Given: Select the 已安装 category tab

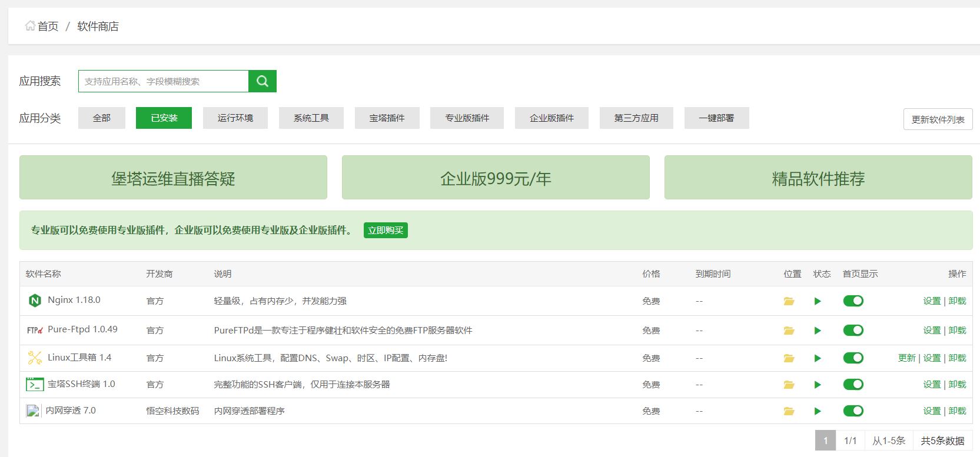Looking at the screenshot, I should click(164, 118).
